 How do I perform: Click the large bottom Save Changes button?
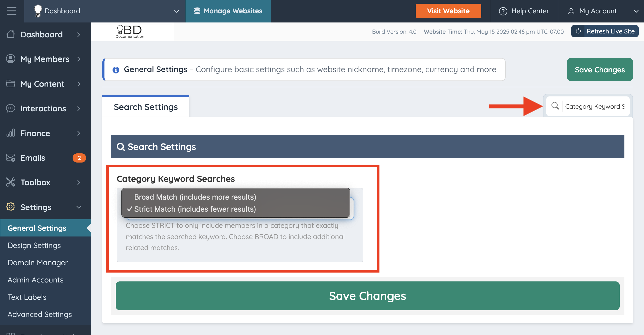click(x=367, y=296)
